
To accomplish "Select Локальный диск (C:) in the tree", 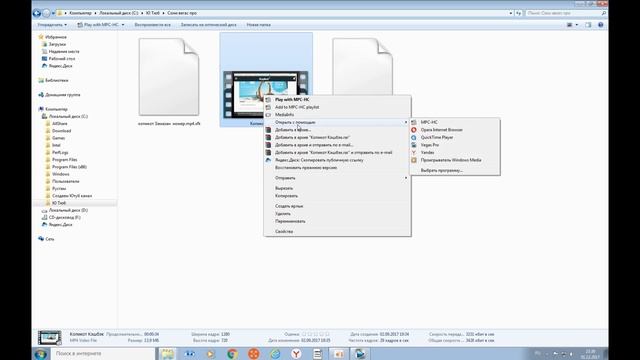I will click(x=68, y=116).
